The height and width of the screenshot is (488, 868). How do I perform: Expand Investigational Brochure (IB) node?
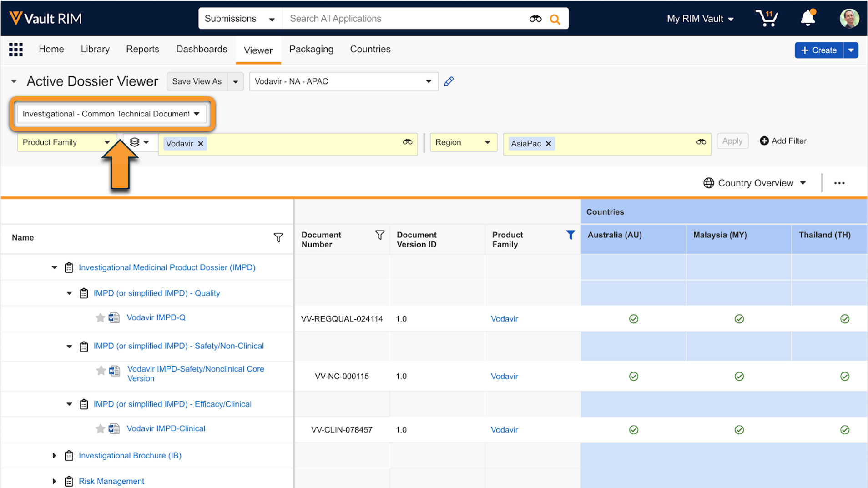click(x=54, y=455)
